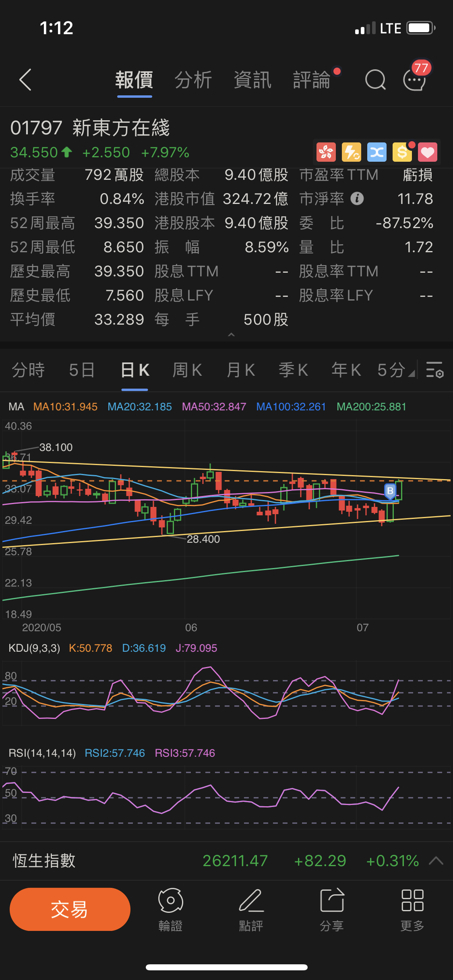The height and width of the screenshot is (980, 453).
Task: Tap the MA50:32.847 indicator label
Action: [214, 407]
